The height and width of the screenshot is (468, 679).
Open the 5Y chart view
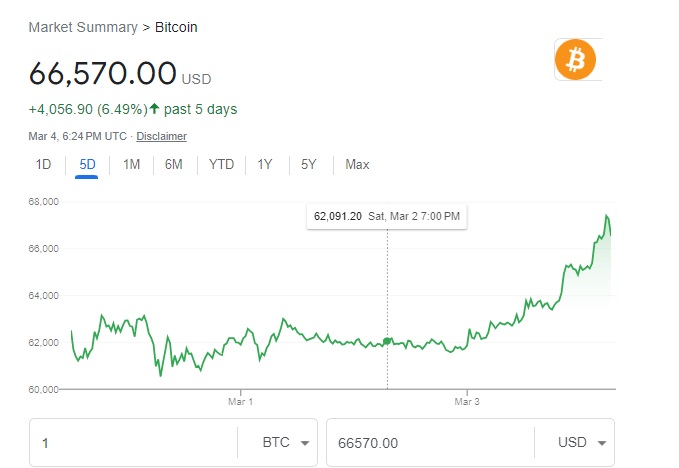(308, 164)
